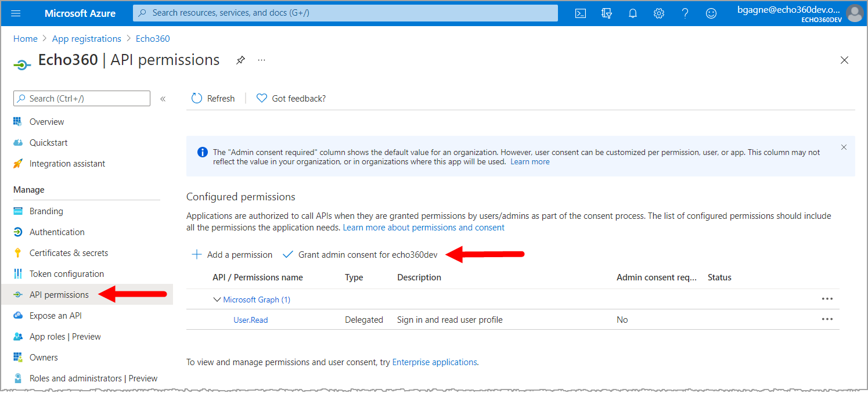
Task: Click the App roles sidebar icon
Action: [x=18, y=336]
